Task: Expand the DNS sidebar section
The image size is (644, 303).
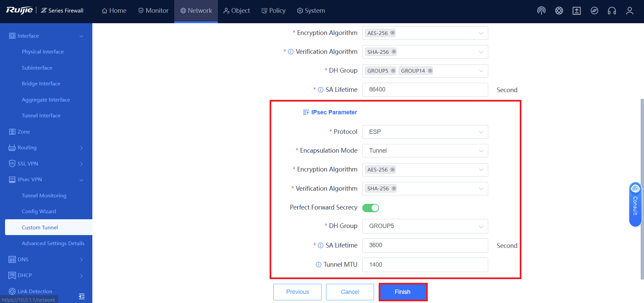Action: point(81,260)
